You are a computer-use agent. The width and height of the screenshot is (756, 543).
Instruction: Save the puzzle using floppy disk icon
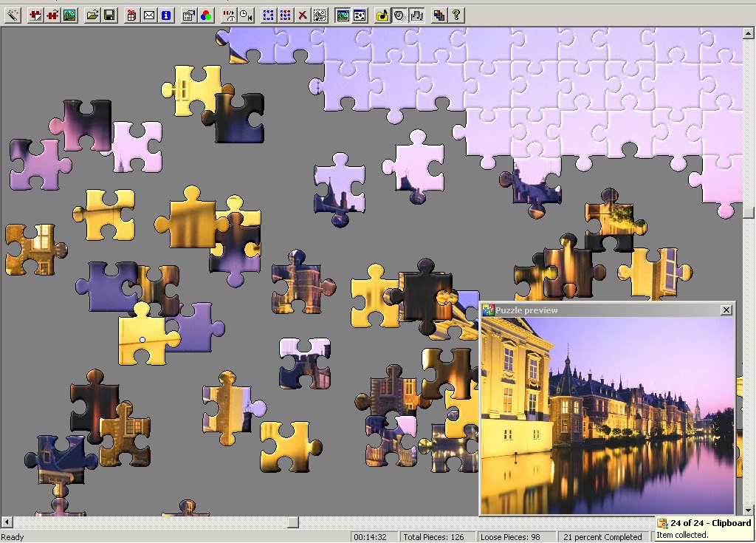tap(109, 15)
